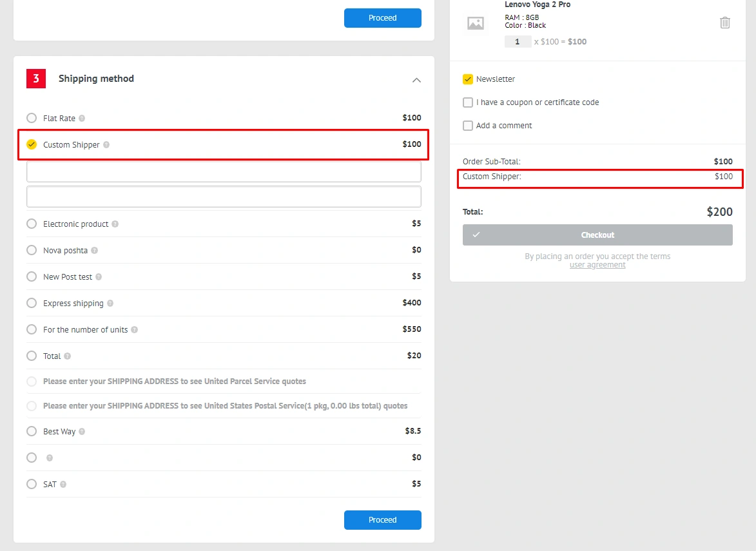Enable the coupon or certificate code checkbox
Viewport: 756px width, 551px height.
point(468,102)
